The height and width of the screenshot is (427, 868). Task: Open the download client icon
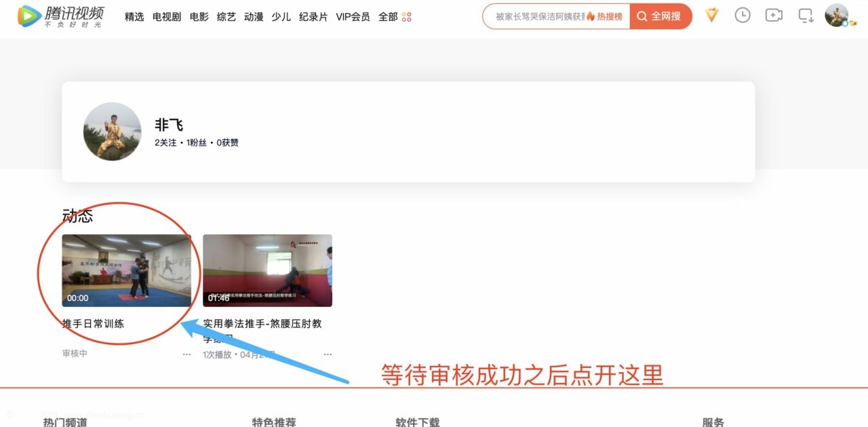(806, 15)
